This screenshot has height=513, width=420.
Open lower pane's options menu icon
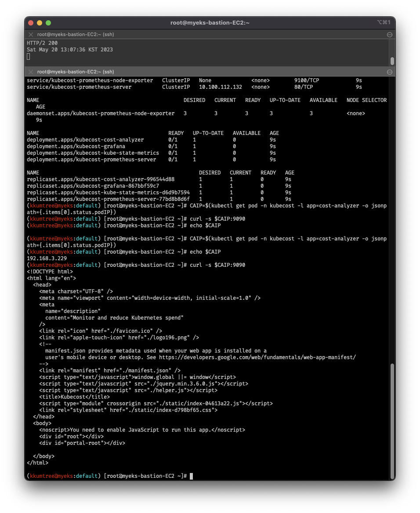(390, 72)
